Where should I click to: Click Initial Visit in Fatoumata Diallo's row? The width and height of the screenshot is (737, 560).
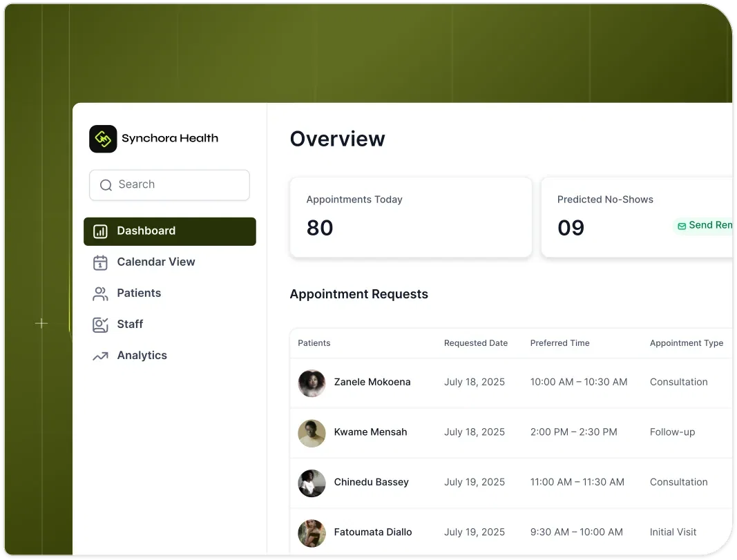[x=673, y=532]
